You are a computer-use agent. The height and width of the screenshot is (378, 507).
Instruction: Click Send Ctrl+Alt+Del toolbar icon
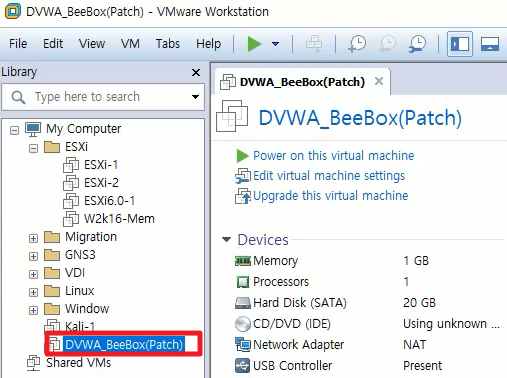pos(314,44)
